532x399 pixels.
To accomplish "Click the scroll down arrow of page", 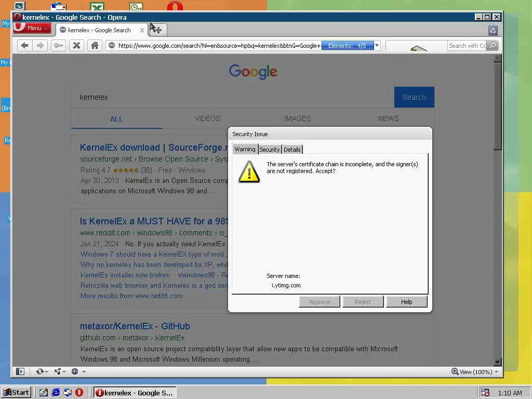I will click(497, 362).
